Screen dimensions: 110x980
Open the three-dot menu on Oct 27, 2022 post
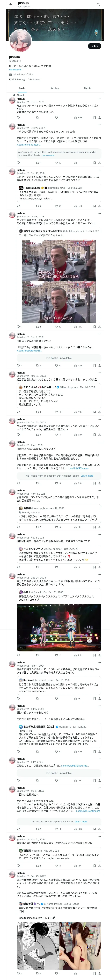tap(99, 125)
